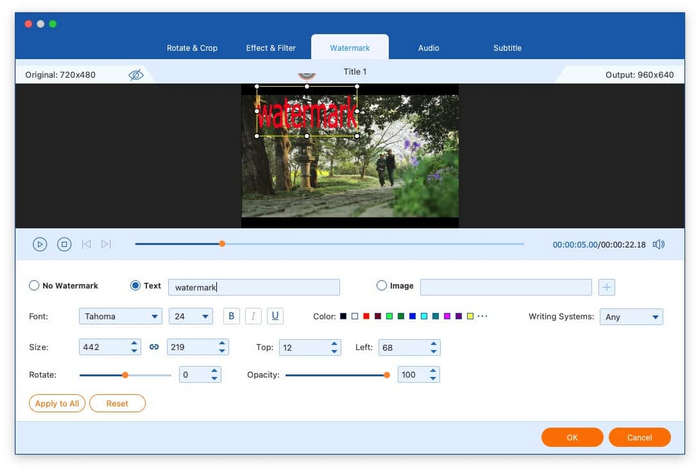The width and height of the screenshot is (700, 472).
Task: Click the Apply to All button
Action: [x=57, y=404]
